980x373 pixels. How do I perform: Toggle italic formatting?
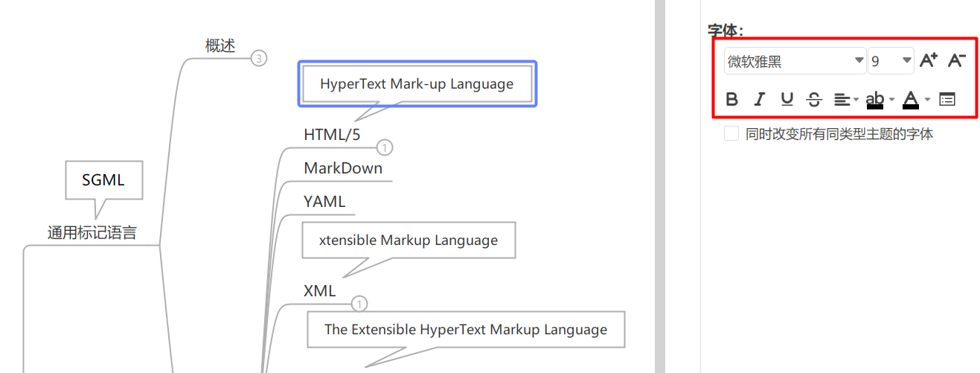coord(759,99)
